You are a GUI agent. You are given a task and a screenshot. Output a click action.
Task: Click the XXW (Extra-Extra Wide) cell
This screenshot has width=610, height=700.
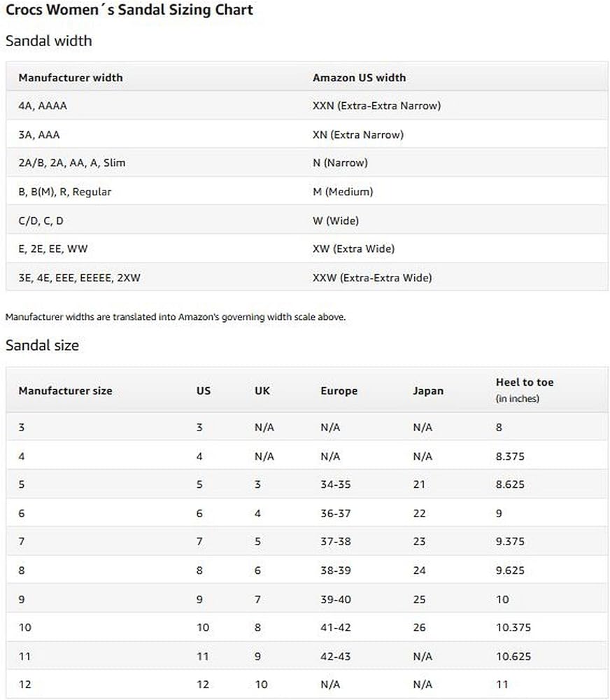372,278
